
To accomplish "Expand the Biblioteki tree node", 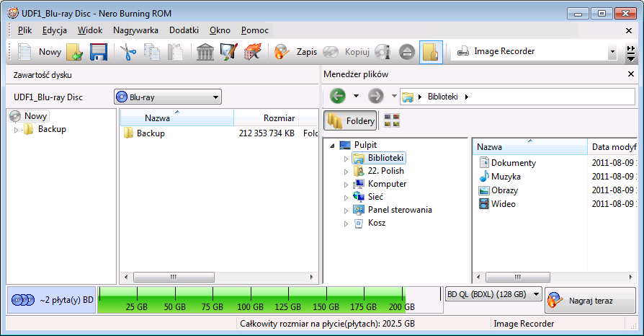I will coord(346,159).
